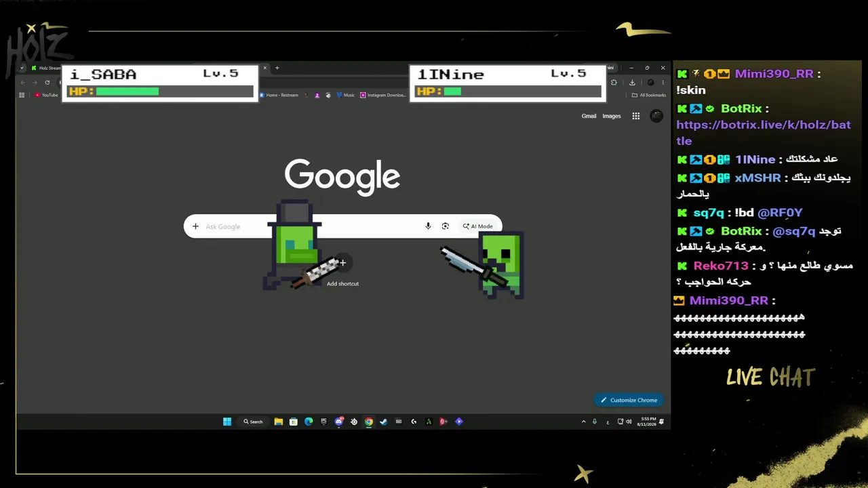Image resolution: width=868 pixels, height=488 pixels.
Task: Open Epic Games Launcher from the taskbar
Action: (x=323, y=422)
